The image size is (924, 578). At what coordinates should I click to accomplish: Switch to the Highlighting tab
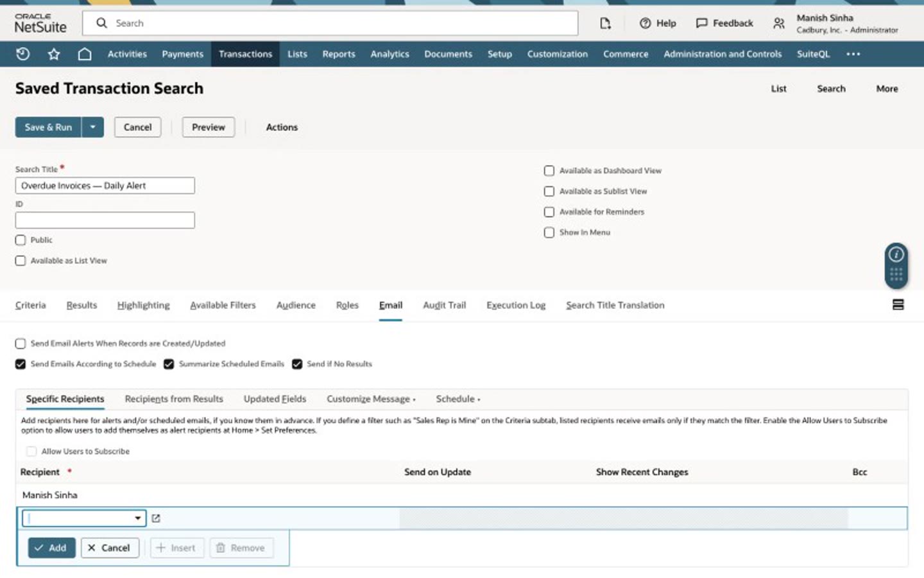(x=143, y=305)
